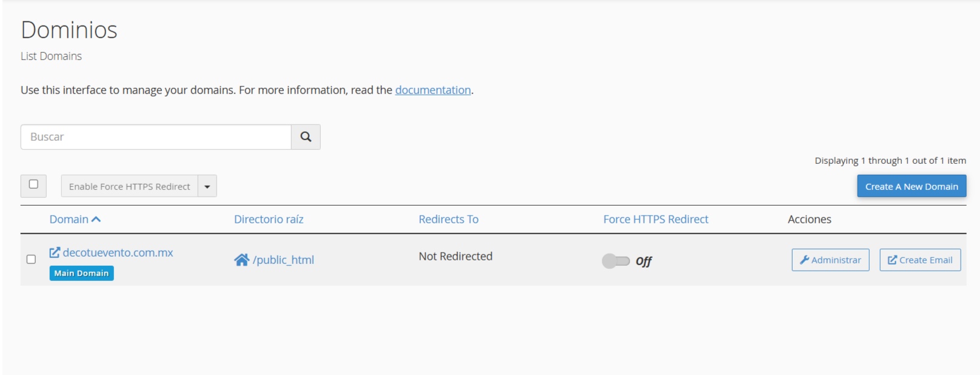
Task: Open the /public_html root directory link
Action: coord(283,260)
